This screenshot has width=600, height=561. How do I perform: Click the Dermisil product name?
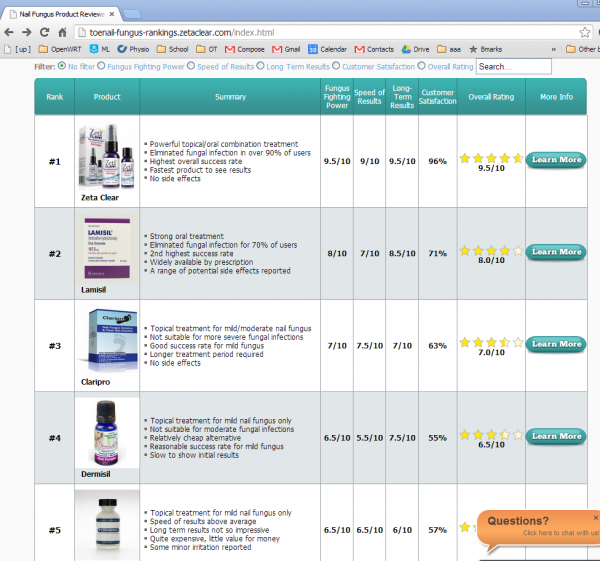click(x=96, y=474)
